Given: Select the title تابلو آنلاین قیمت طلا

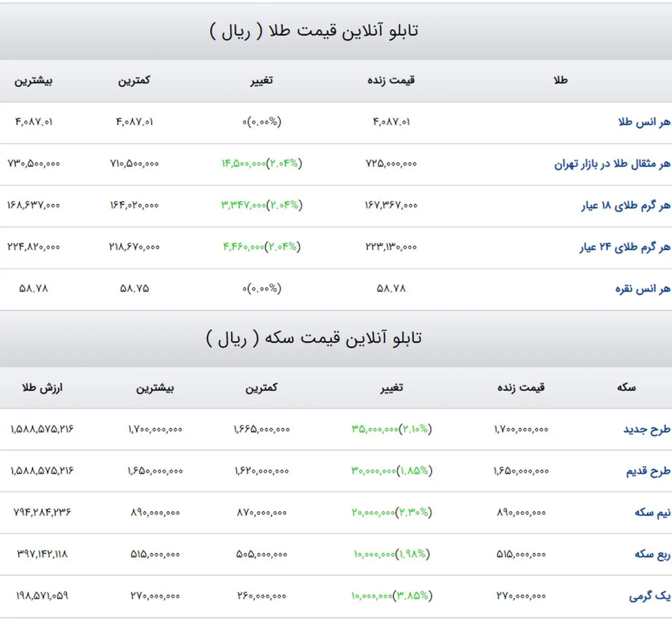Looking at the screenshot, I should (314, 31).
